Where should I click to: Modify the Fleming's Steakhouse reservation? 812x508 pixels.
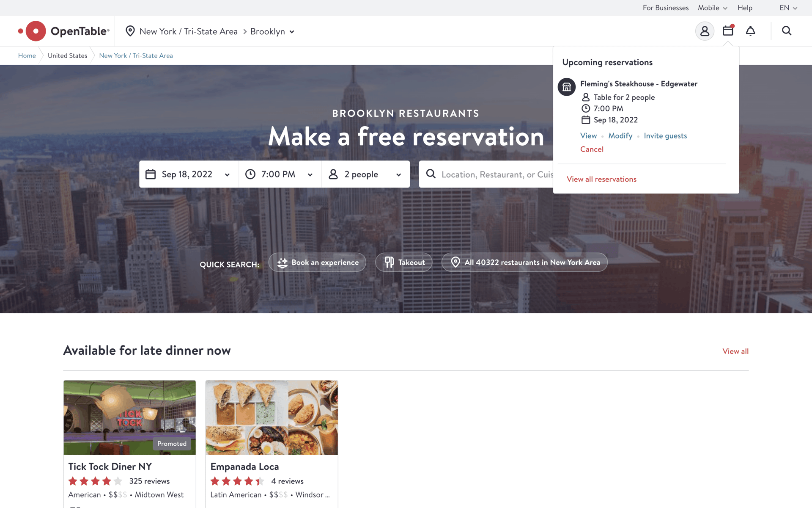click(620, 136)
